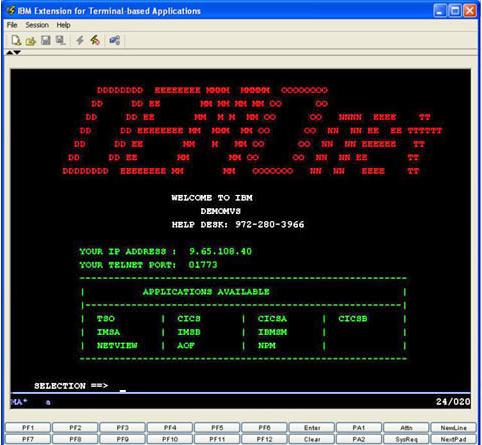Image resolution: width=482 pixels, height=445 pixels.
Task: Click the save-as disk icon
Action: click(60, 40)
